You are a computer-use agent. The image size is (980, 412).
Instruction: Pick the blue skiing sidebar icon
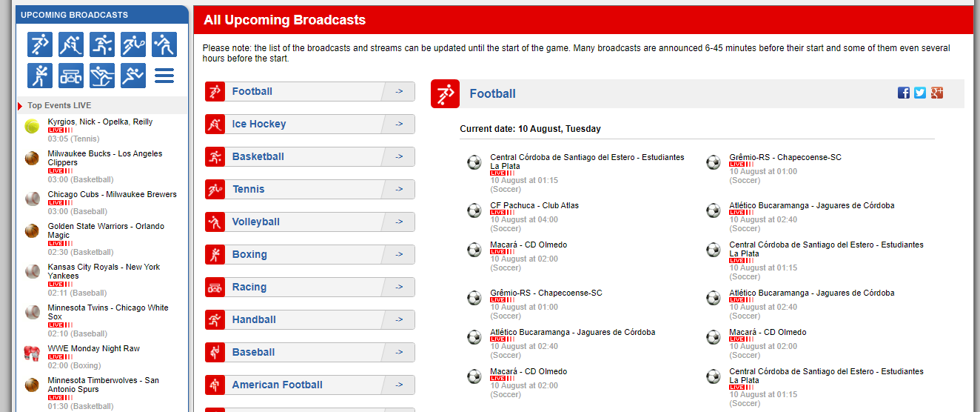click(x=102, y=76)
